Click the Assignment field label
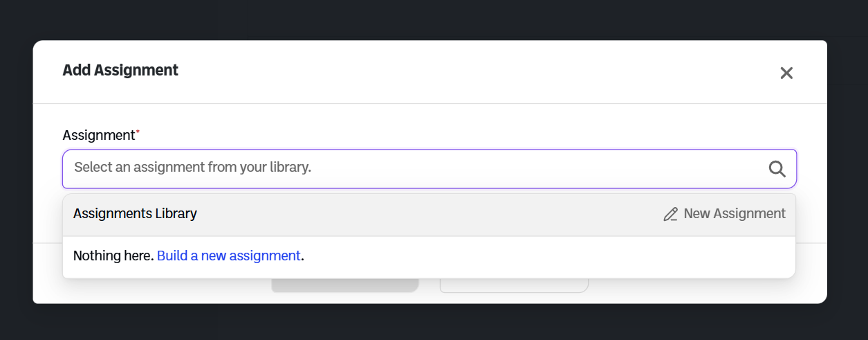 98,135
